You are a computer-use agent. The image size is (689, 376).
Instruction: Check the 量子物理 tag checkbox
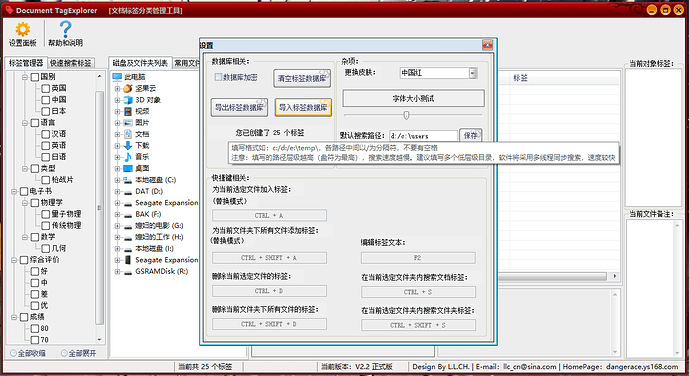[x=46, y=214]
